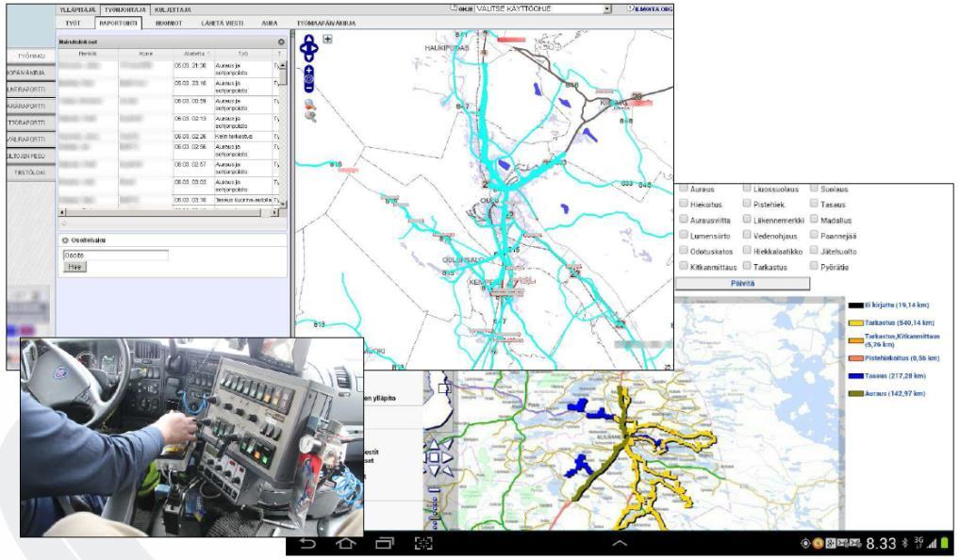Screen dimensions: 960x560
Task: Recenter the lower map with square button
Action: [x=434, y=457]
